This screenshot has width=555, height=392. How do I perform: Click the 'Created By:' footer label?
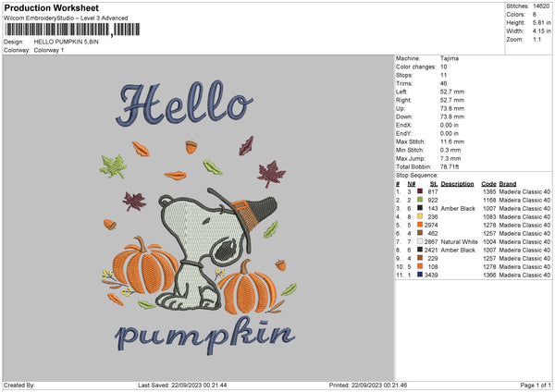tap(19, 385)
